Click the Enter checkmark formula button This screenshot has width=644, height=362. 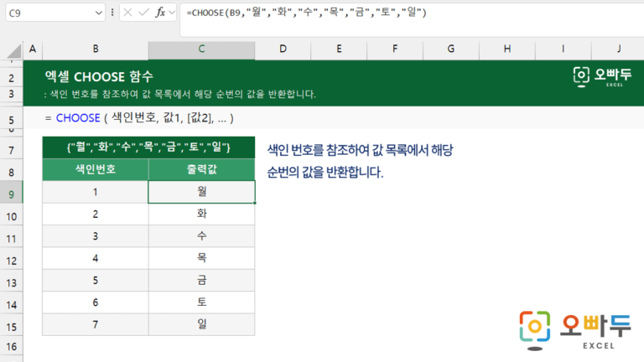click(x=143, y=13)
